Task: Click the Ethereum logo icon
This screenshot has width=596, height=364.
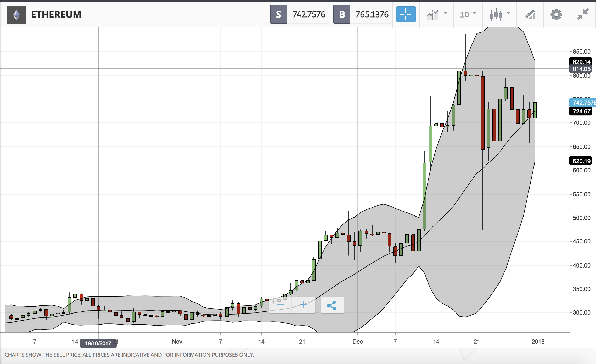Action: [x=16, y=15]
